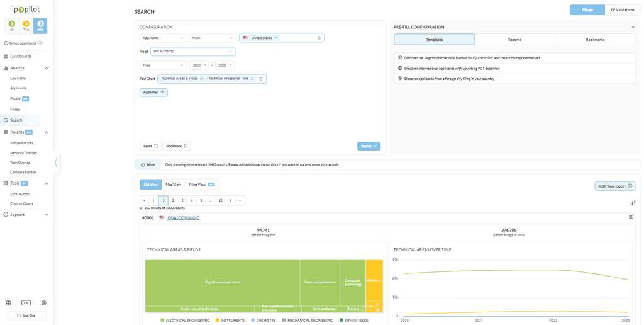Jump to last page of results
This screenshot has width=644, height=325.
click(240, 200)
